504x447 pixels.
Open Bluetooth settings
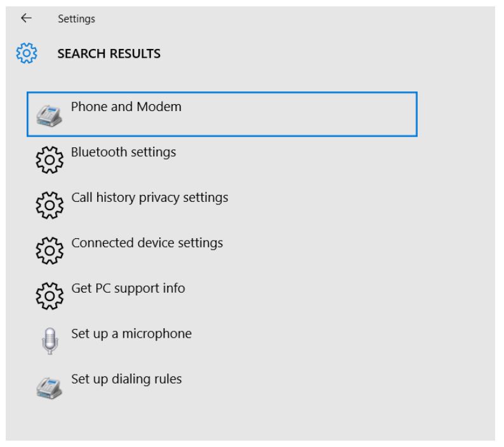point(124,152)
